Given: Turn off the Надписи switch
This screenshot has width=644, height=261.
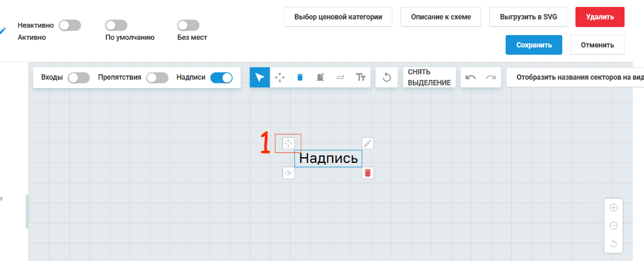Looking at the screenshot, I should [221, 78].
